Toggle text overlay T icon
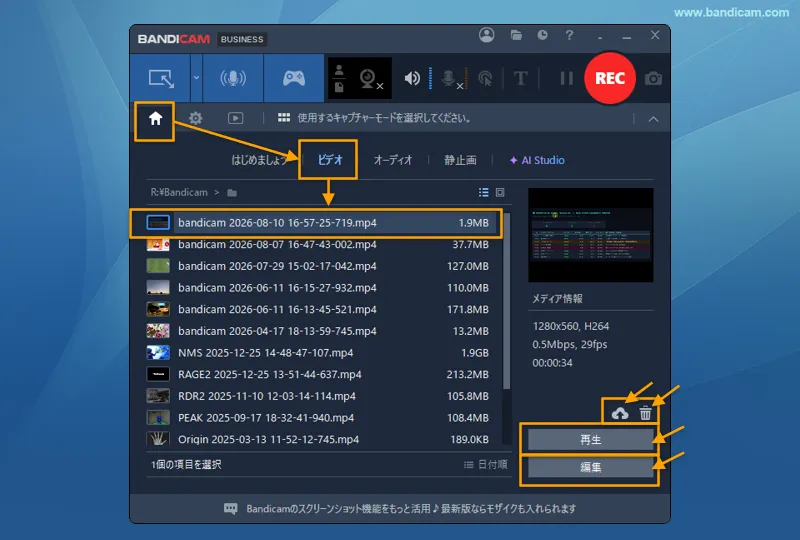This screenshot has height=540, width=800. click(520, 79)
